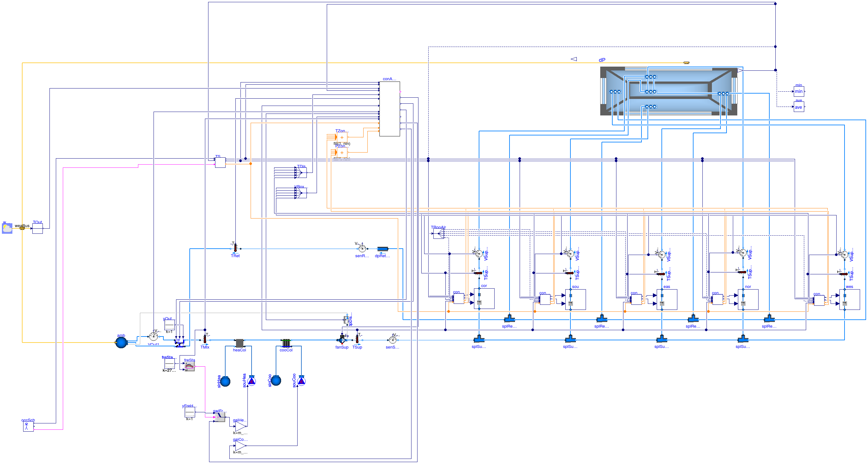Select the sinHea blue sink sphere
Screen dimensions: 868x464
[x=225, y=382]
